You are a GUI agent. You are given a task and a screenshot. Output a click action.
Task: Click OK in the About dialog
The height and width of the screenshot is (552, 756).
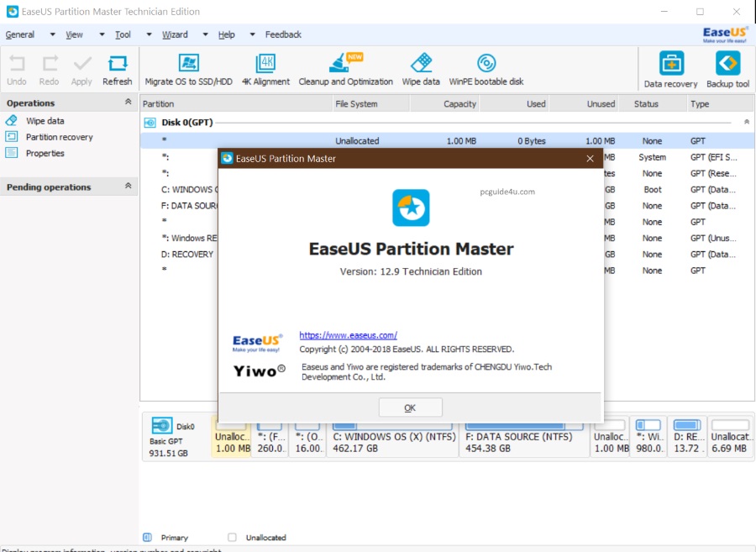(x=410, y=407)
